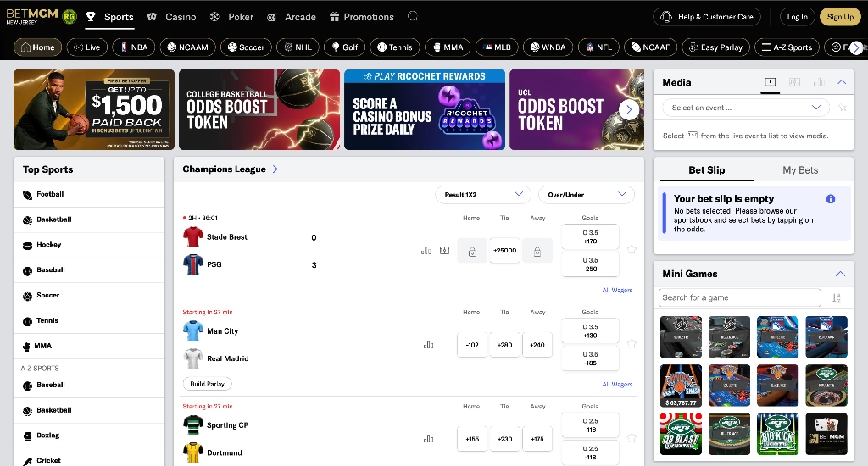Go to Home sports pill
This screenshot has width=868, height=466.
37,47
